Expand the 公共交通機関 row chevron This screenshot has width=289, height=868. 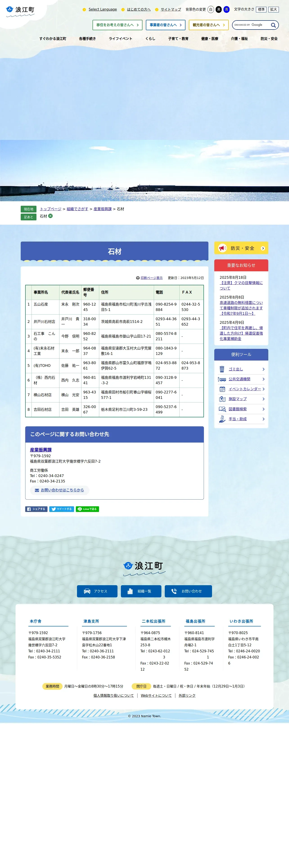point(263,379)
